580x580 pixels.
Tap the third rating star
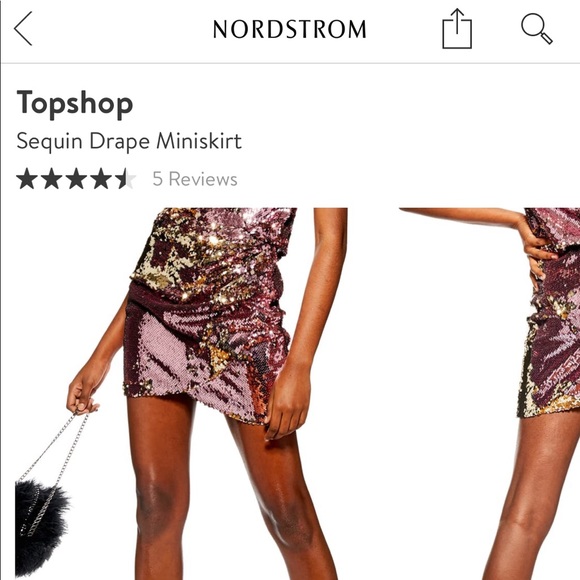tap(76, 178)
